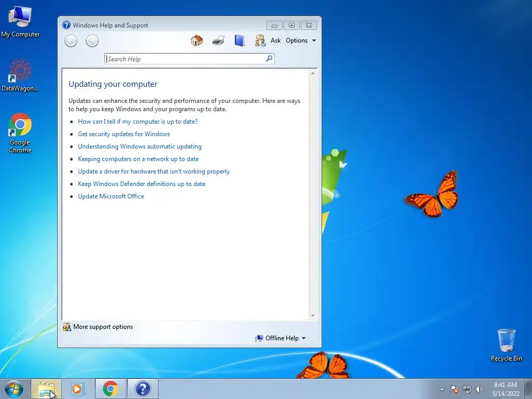Open the volume speaker icon
Image resolution: width=532 pixels, height=399 pixels.
click(480, 389)
